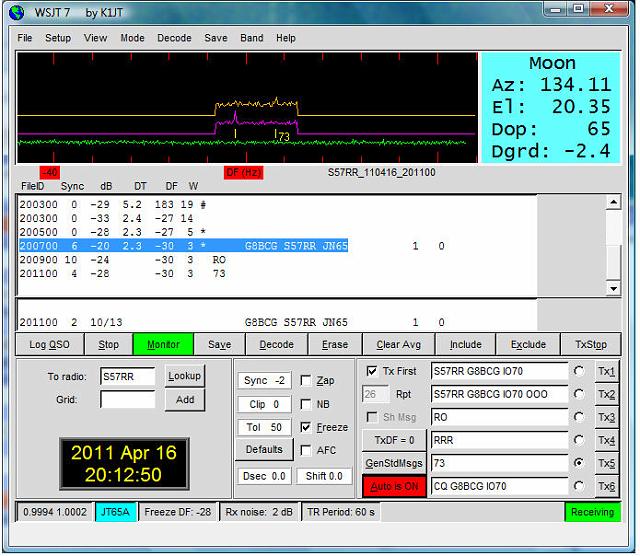
Task: Open the Setup menu
Action: coord(58,38)
